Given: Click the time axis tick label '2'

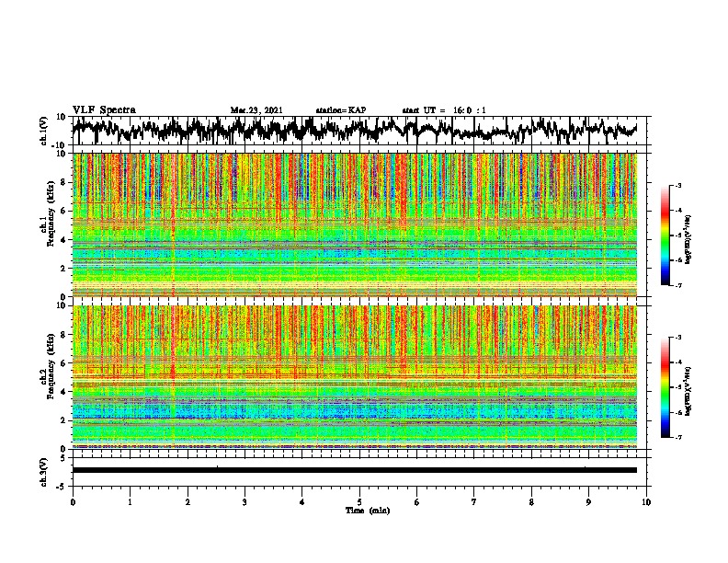Looking at the screenshot, I should (188, 502).
